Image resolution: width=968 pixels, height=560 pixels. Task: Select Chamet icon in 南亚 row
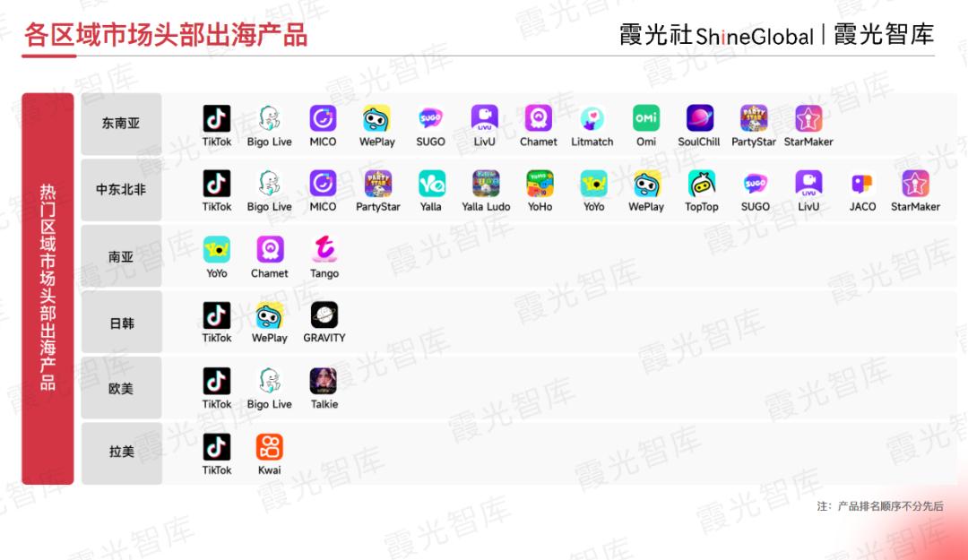(x=270, y=249)
